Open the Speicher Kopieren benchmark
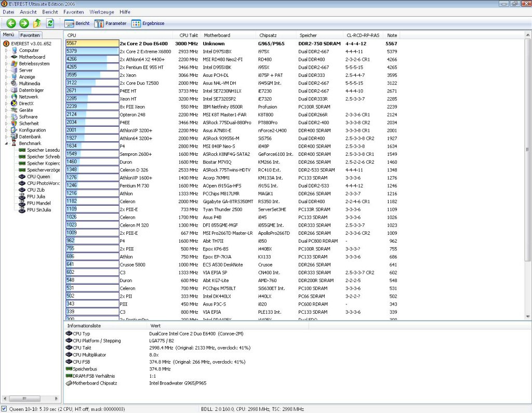 39,163
